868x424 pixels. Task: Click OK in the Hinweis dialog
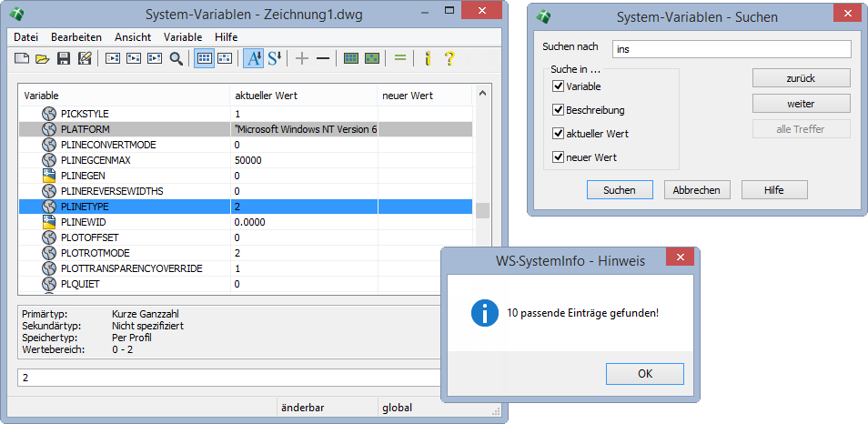click(644, 373)
